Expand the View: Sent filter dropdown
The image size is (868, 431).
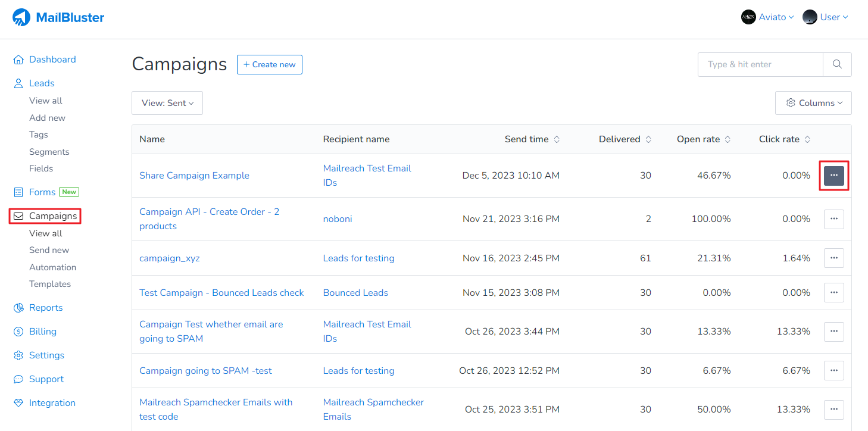point(167,103)
